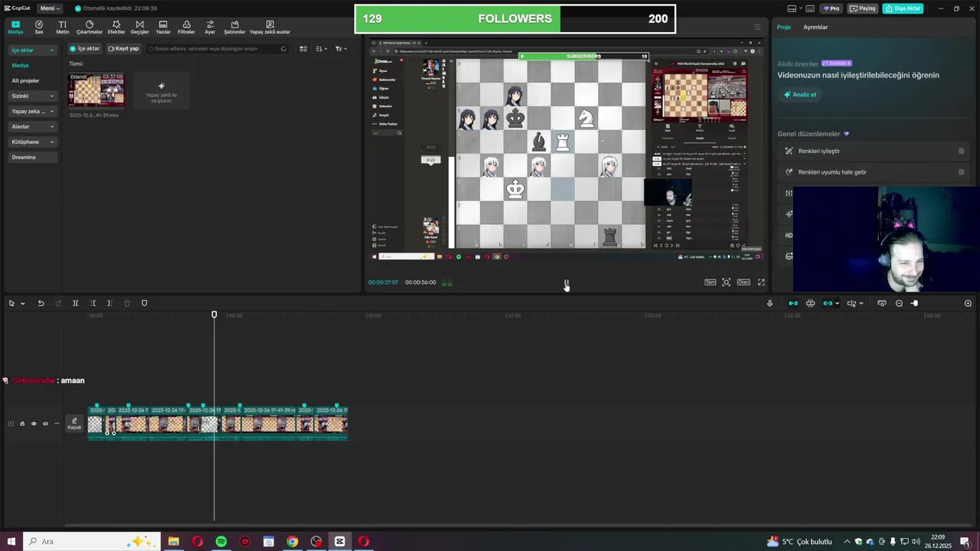Switch to the Ayrıntılar tab
980x551 pixels.
pyautogui.click(x=815, y=27)
